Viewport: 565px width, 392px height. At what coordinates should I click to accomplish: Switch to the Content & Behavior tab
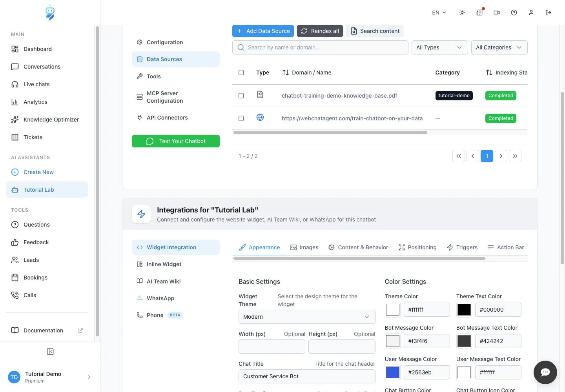click(x=358, y=247)
